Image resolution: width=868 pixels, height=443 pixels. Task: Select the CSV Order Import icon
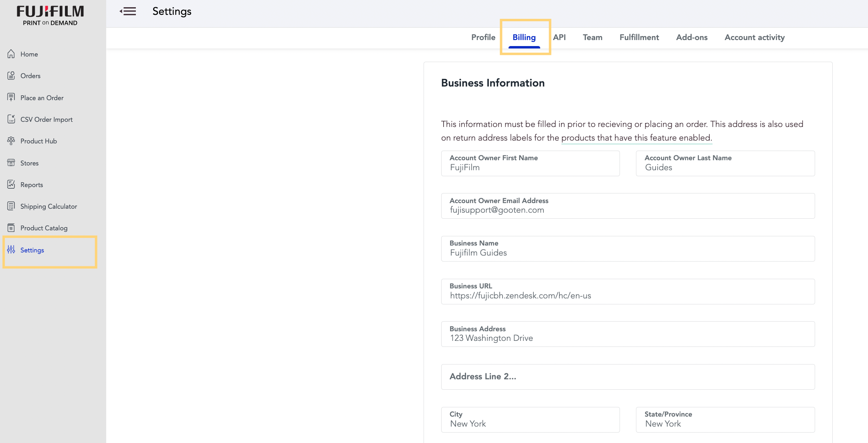tap(11, 119)
